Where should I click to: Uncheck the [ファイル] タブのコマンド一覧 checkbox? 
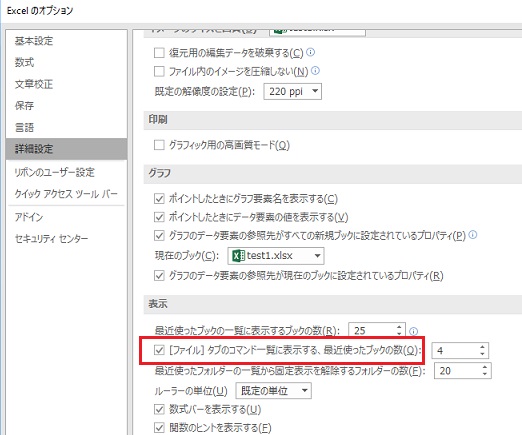click(x=159, y=350)
